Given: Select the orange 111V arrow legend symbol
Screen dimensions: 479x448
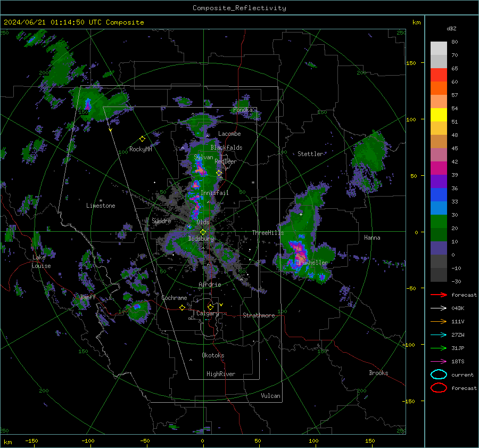Looking at the screenshot, I should (439, 321).
